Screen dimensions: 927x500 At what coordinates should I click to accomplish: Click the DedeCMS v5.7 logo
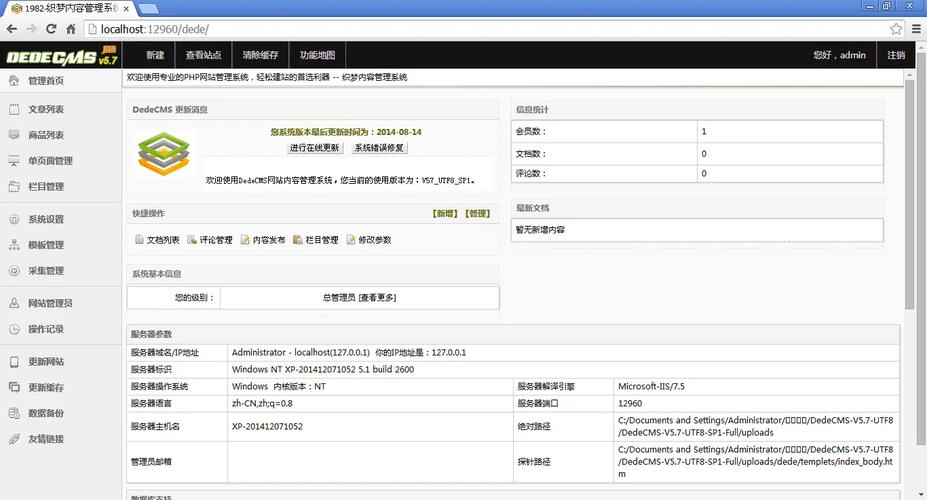click(x=61, y=56)
